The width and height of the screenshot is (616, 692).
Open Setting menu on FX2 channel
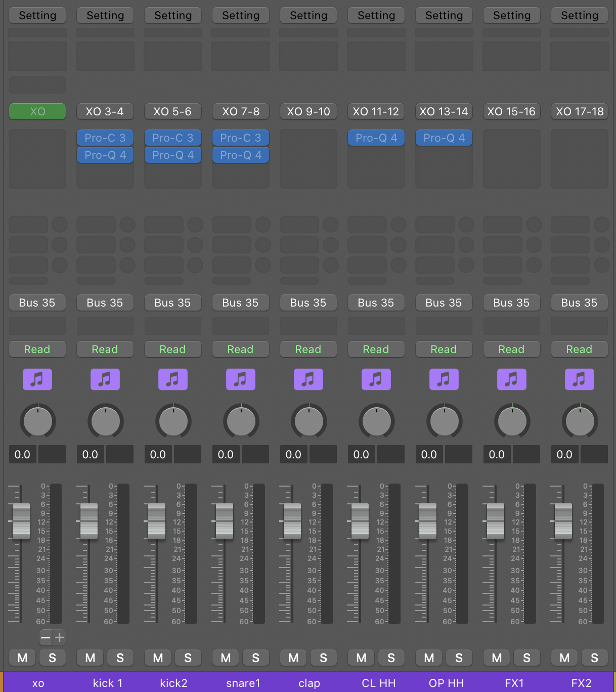(x=580, y=15)
